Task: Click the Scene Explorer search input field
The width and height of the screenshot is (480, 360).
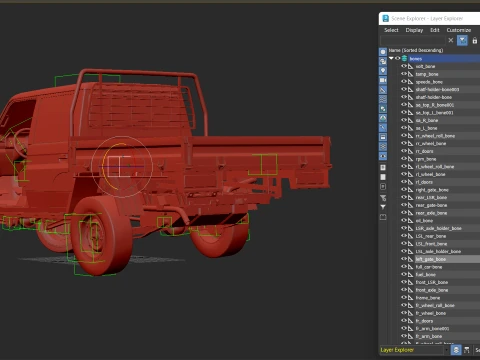Action: [413, 40]
